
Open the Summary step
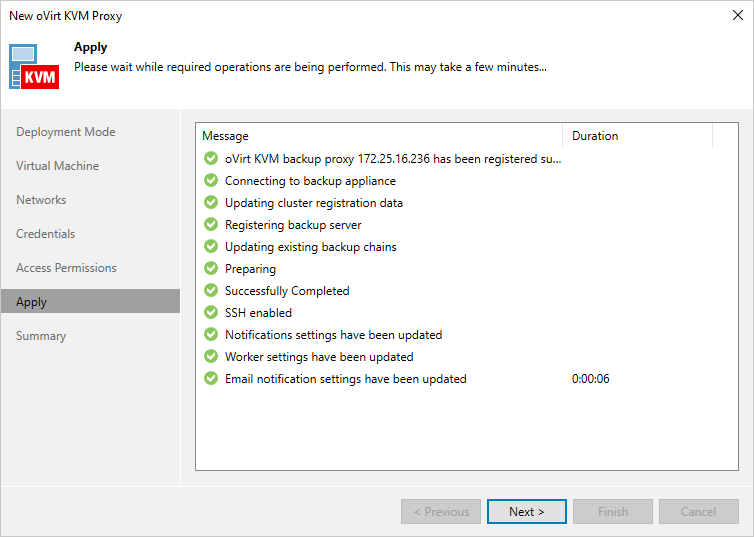[x=40, y=336]
